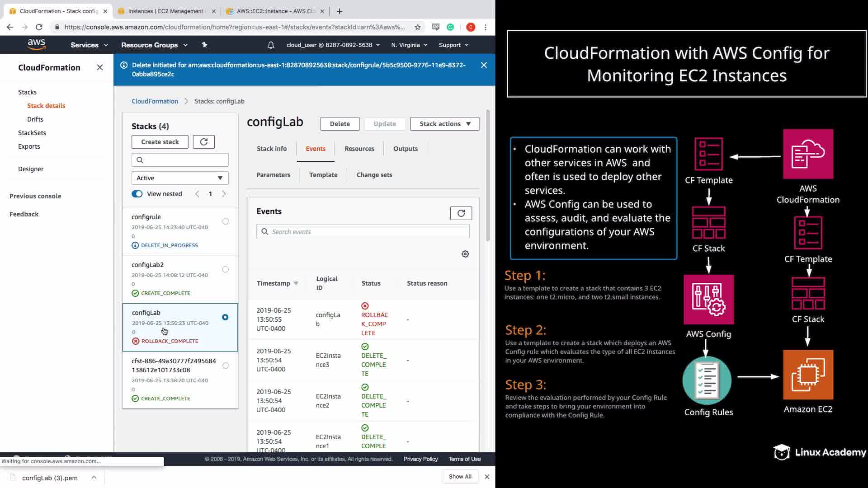Refresh the Events table
This screenshot has height=488, width=868.
461,213
